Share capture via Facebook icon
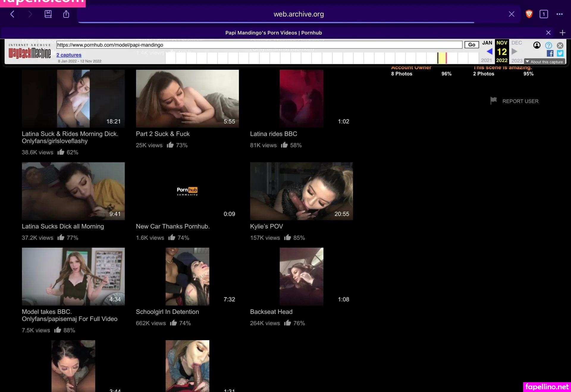 pos(550,53)
